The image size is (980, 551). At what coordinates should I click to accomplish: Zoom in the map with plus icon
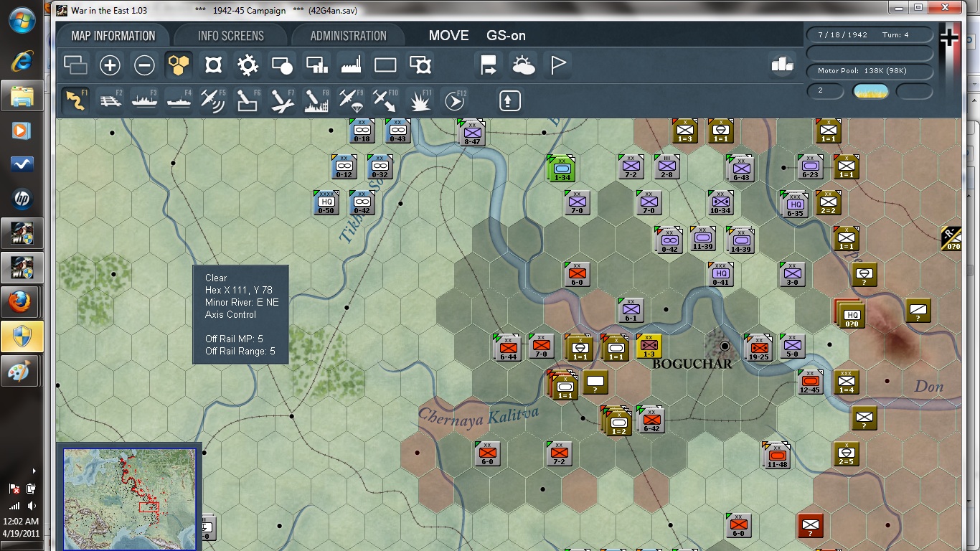tap(110, 66)
